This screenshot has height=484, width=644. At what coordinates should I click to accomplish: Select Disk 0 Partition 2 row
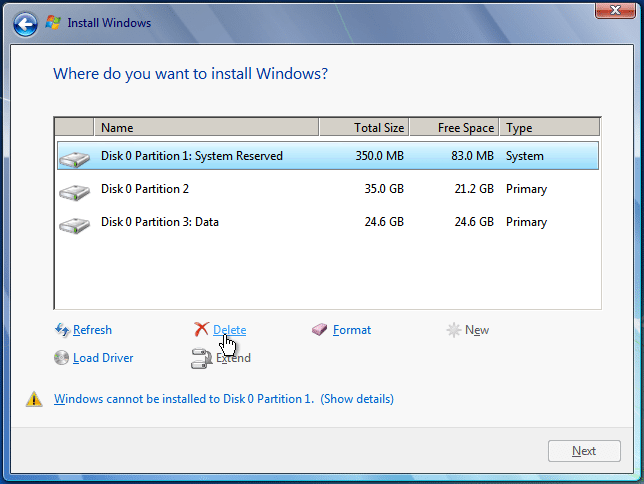click(x=328, y=189)
